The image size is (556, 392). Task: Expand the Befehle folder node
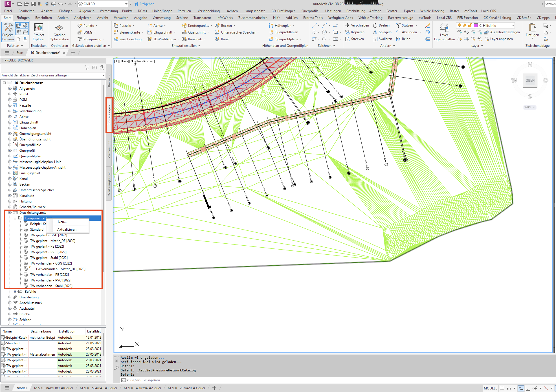point(15,292)
